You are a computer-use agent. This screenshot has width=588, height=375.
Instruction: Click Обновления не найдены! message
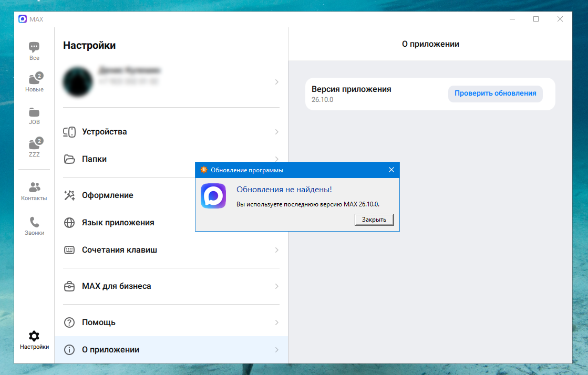pyautogui.click(x=284, y=190)
